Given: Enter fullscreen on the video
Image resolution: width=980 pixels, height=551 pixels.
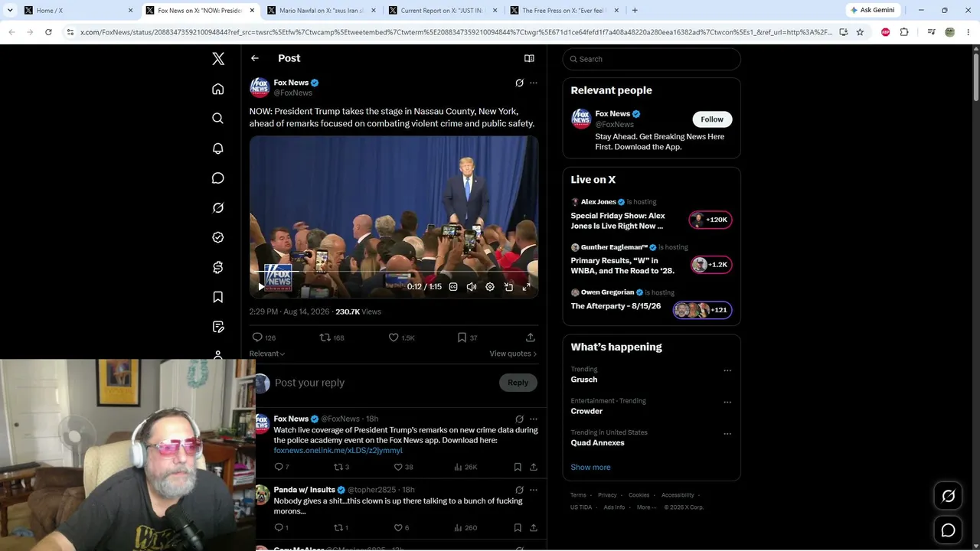Looking at the screenshot, I should point(526,287).
